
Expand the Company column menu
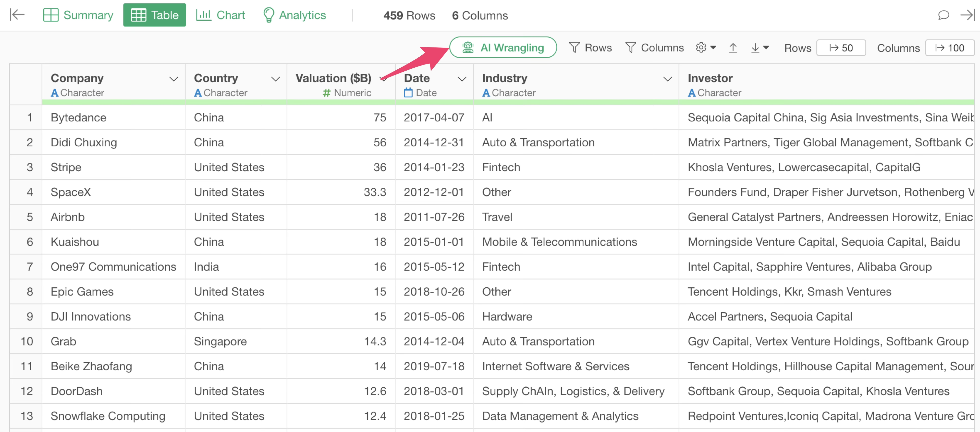tap(174, 79)
